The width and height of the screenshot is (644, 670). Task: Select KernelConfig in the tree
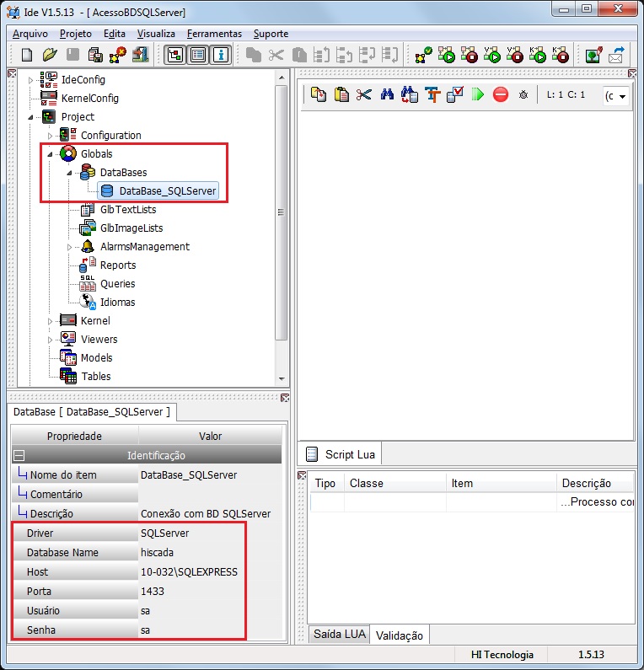point(89,99)
